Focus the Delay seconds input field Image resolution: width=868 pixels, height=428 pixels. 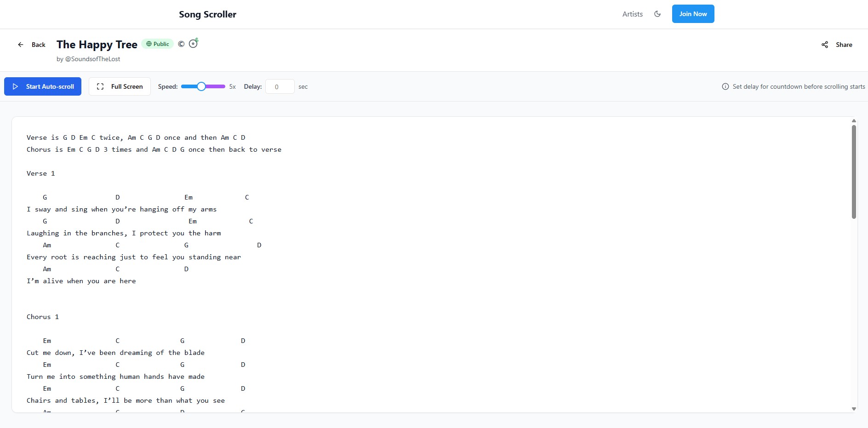(280, 86)
